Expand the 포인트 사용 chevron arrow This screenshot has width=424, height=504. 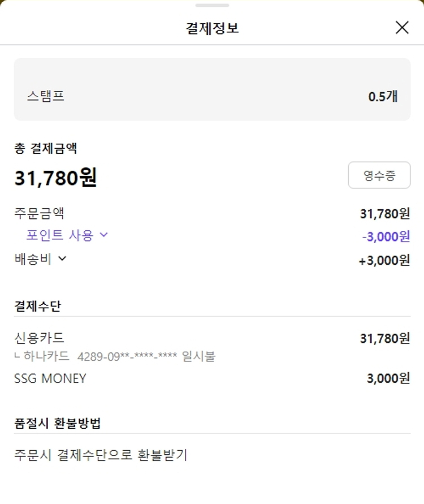(103, 235)
